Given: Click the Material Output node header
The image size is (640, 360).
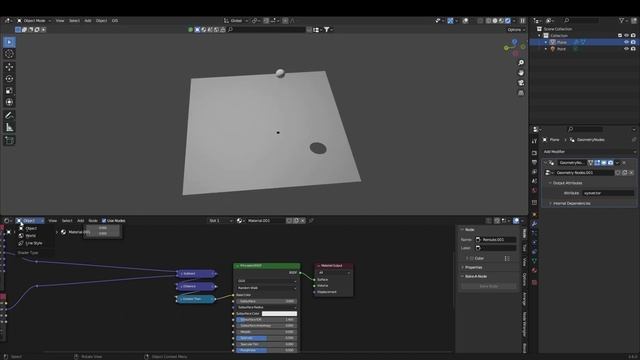Looking at the screenshot, I should (333, 266).
